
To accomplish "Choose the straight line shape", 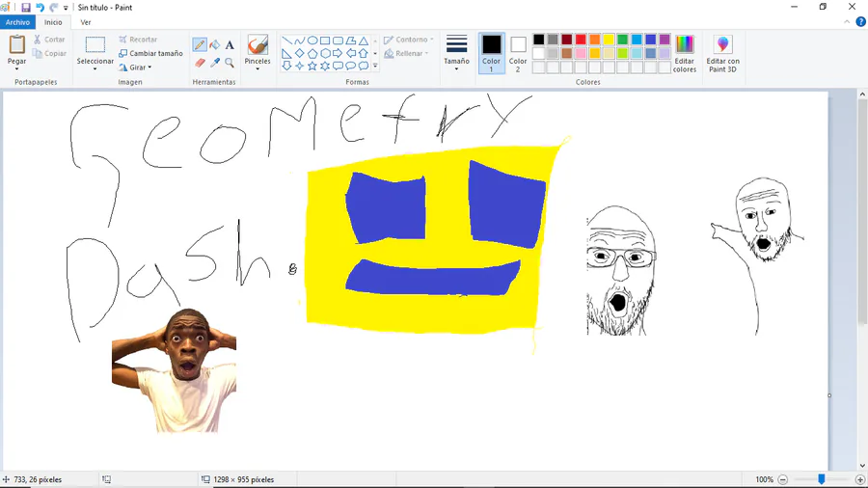I will pos(286,41).
